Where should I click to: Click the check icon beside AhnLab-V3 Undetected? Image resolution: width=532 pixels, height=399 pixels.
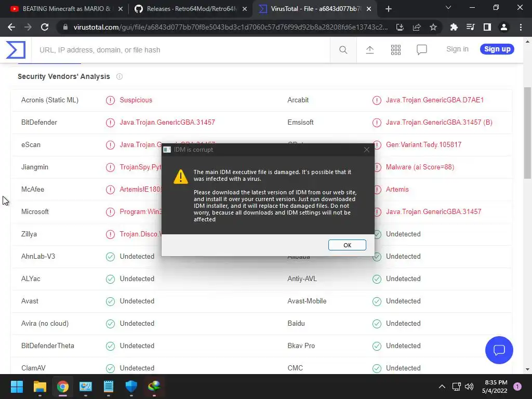110,257
